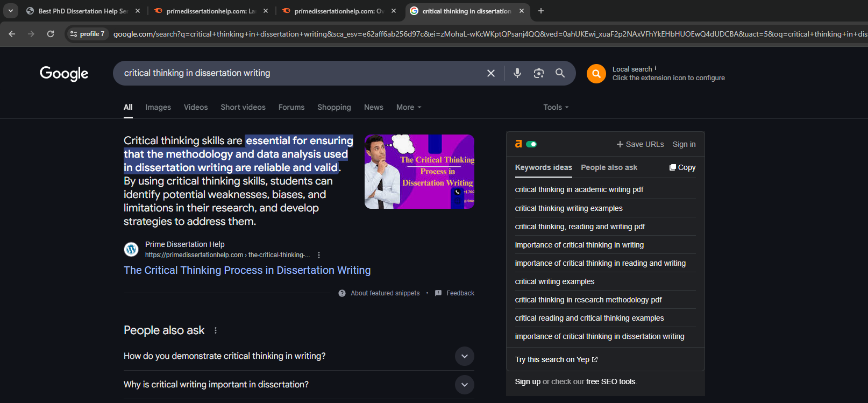Open the free SEO tools link
The width and height of the screenshot is (868, 403).
(x=610, y=381)
